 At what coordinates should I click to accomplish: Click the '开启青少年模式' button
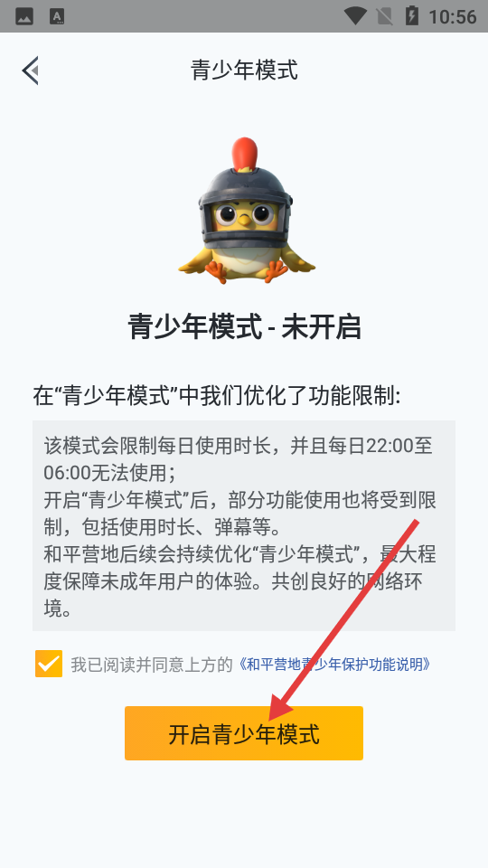pos(244,733)
